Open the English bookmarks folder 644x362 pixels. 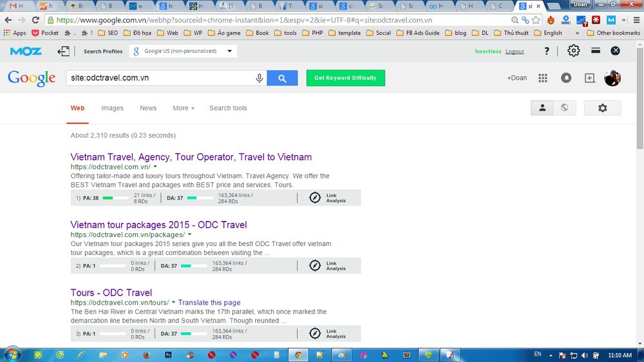click(548, 33)
